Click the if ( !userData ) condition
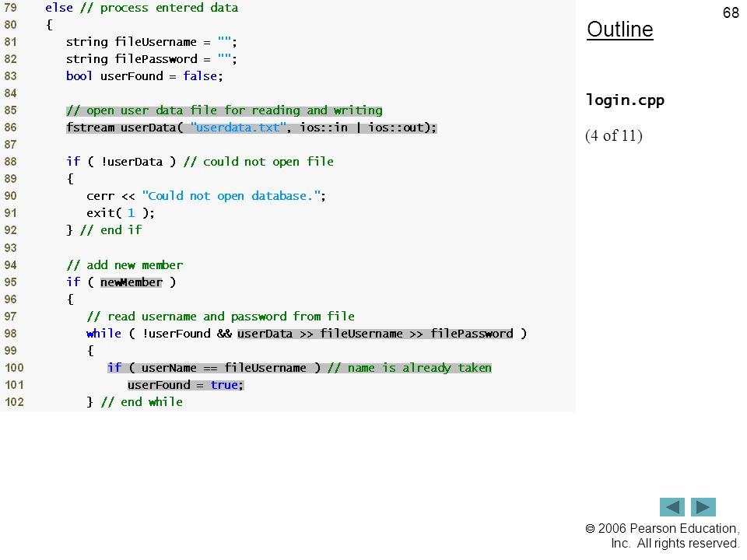This screenshot has width=747, height=560. (x=121, y=162)
